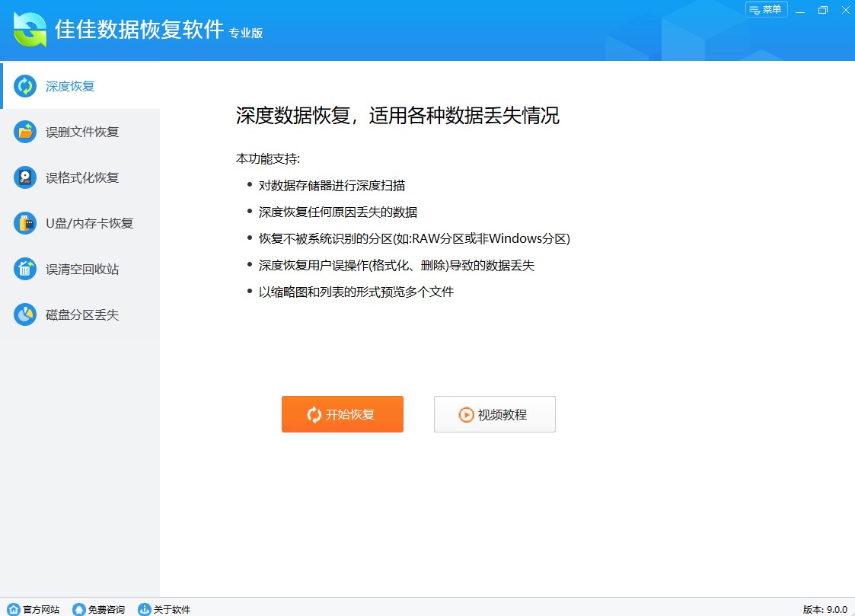Select the U盘/内存卡恢复 USB icon
Image resolution: width=855 pixels, height=616 pixels.
(25, 223)
